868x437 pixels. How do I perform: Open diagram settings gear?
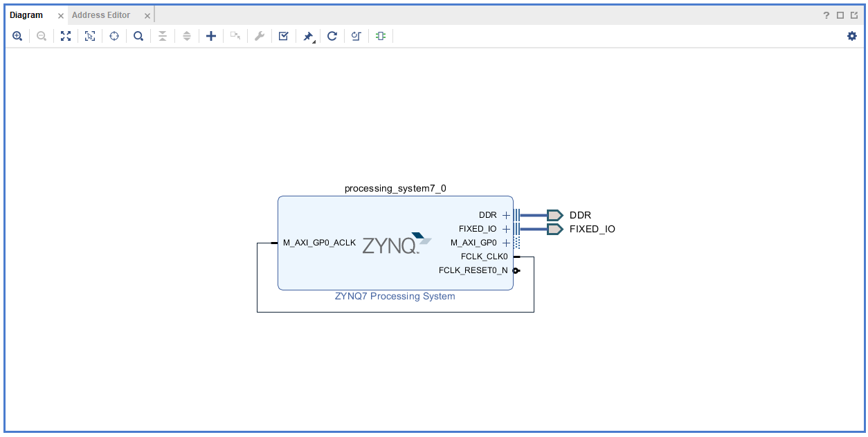[x=852, y=36]
